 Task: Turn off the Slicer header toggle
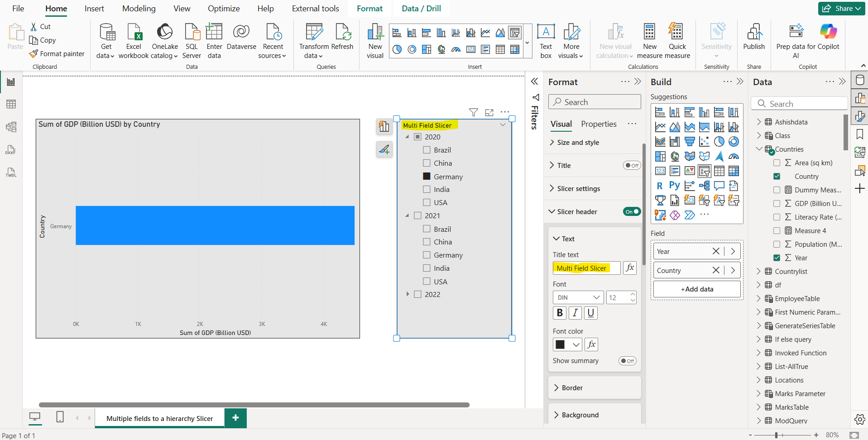coord(632,211)
